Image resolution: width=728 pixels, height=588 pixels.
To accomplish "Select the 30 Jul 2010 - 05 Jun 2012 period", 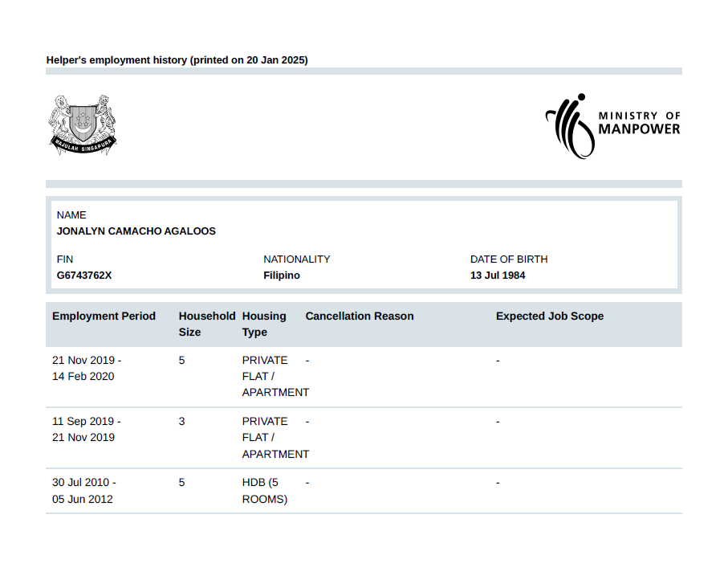I will tap(84, 491).
